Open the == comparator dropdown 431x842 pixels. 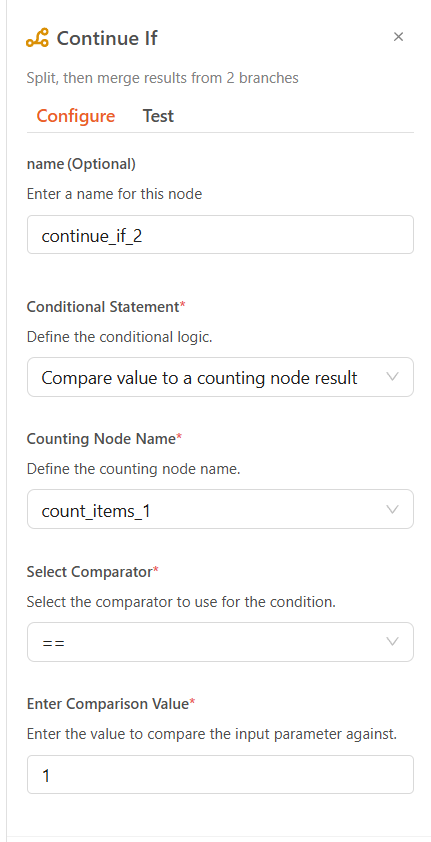(x=221, y=642)
